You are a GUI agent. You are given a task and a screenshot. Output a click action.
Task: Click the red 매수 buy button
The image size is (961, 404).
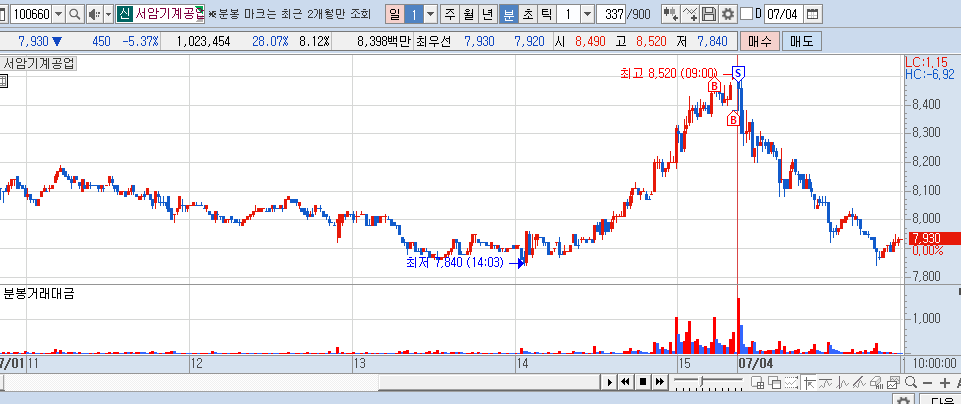point(759,42)
